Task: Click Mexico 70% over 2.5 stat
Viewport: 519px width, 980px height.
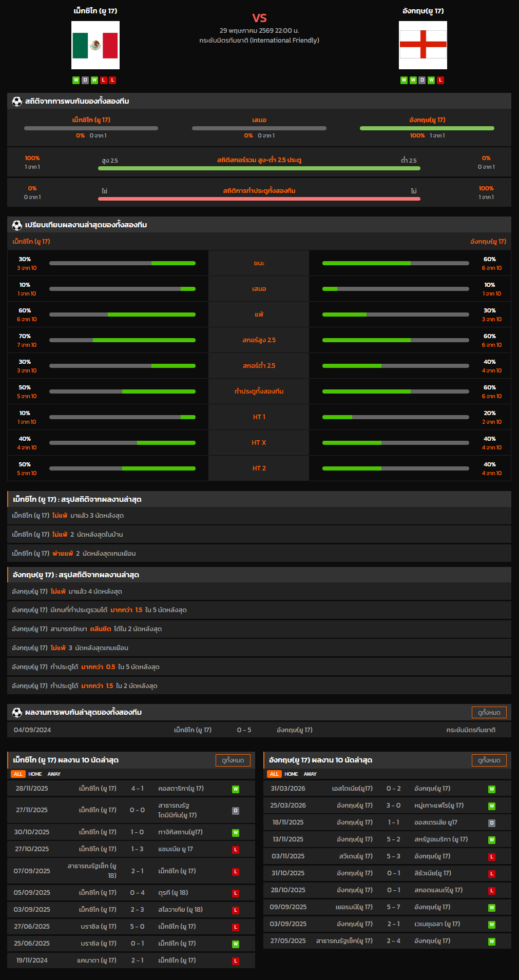Action: 27,340
